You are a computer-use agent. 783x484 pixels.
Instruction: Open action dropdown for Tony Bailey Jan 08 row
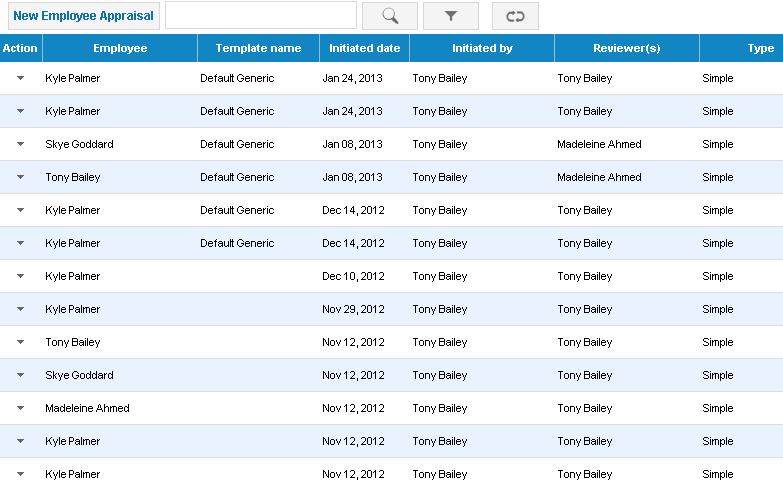pyautogui.click(x=20, y=177)
